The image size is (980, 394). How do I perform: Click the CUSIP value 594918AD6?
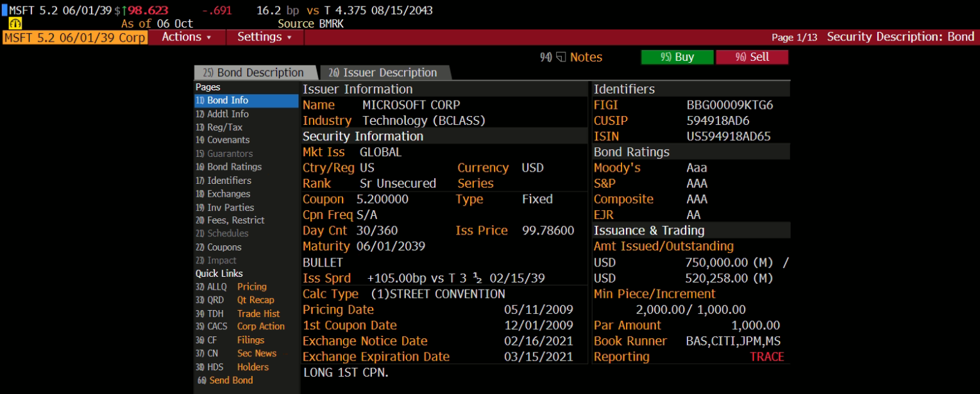click(718, 120)
